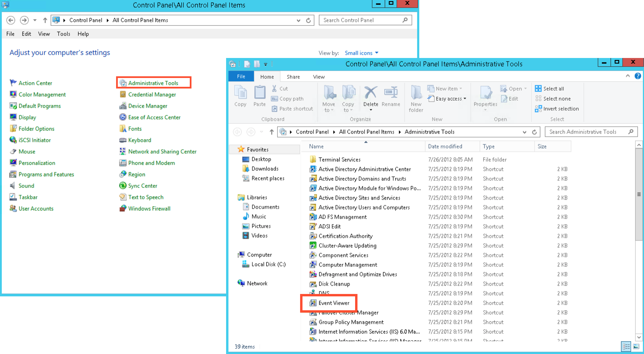The image size is (644, 354).
Task: Open the Help question mark icon
Action: click(638, 76)
